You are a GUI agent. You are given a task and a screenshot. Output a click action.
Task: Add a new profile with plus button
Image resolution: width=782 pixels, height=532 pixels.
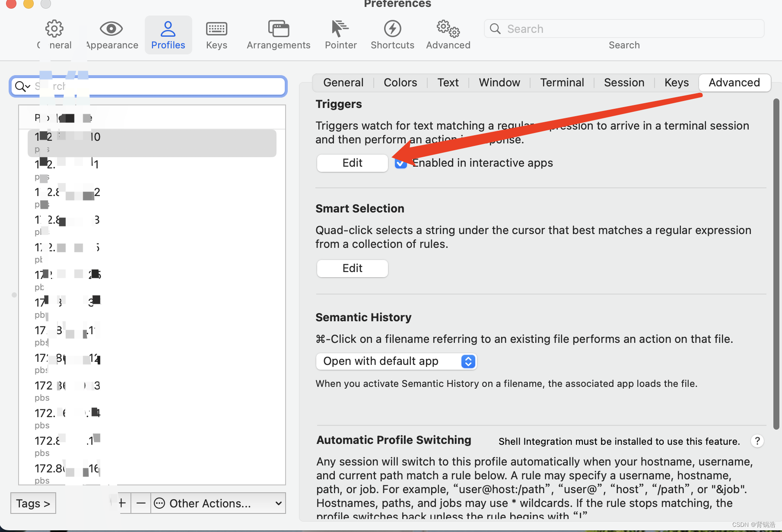[x=122, y=503]
